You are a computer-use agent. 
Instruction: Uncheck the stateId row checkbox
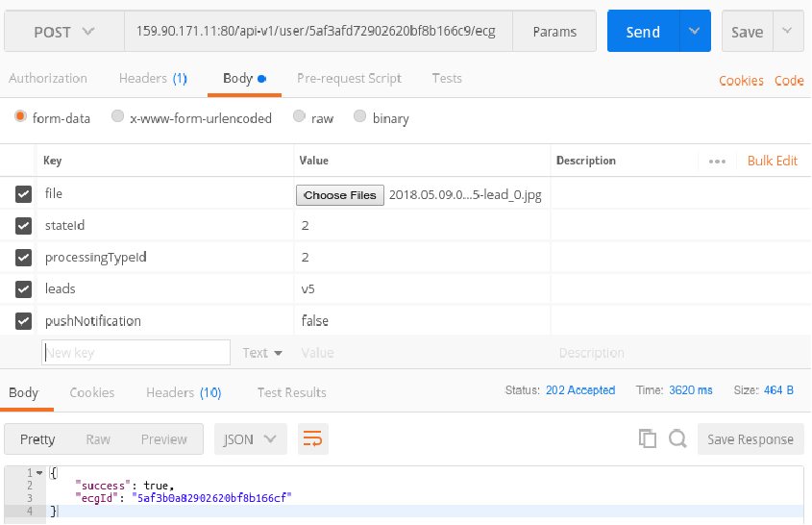(23, 226)
